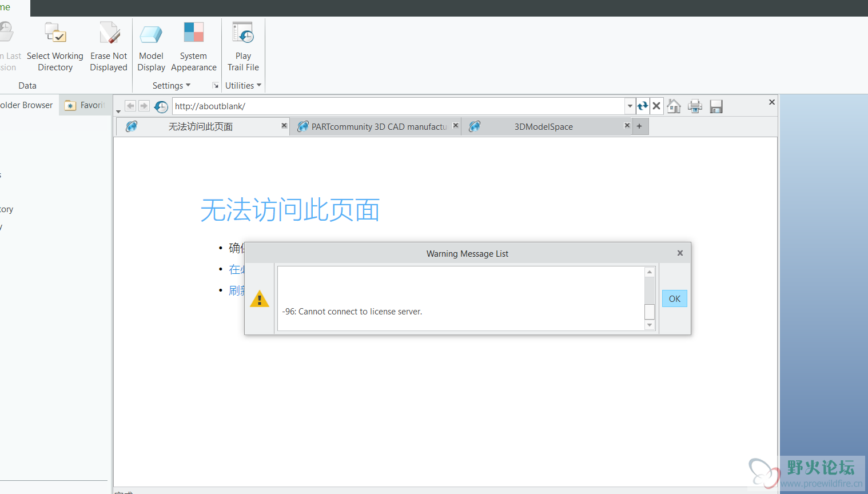Screen dimensions: 868x494
Task: Click OK in Warning Message List
Action: [675, 298]
